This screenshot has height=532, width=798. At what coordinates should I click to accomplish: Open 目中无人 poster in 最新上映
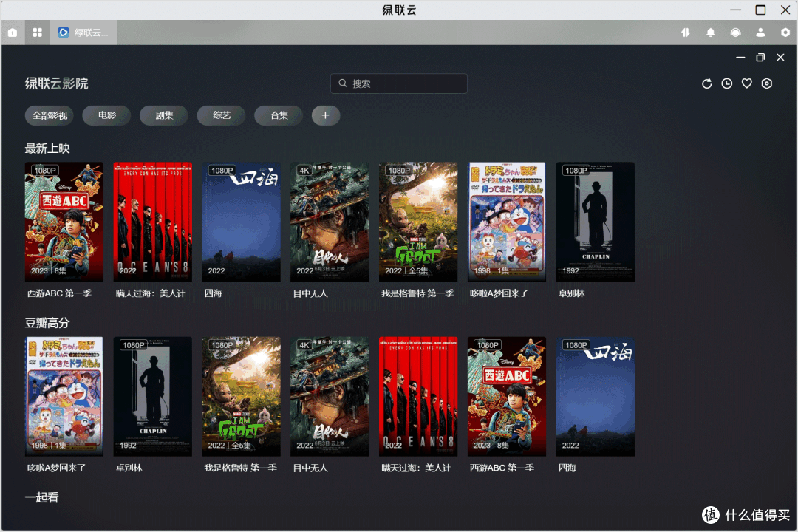tap(330, 222)
